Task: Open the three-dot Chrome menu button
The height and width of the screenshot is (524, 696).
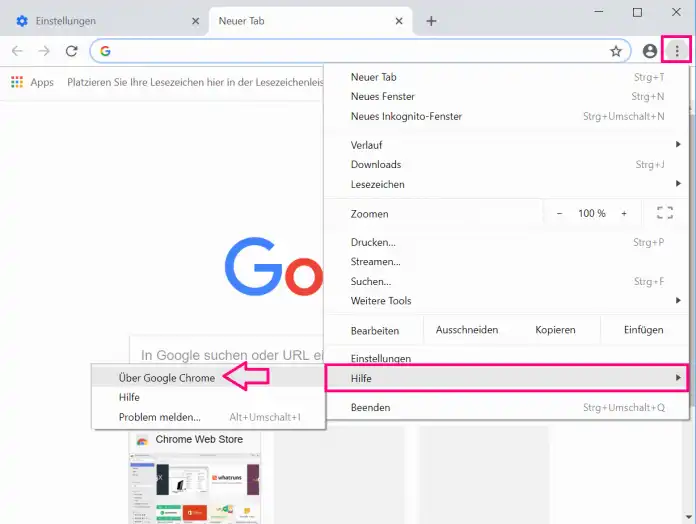Action: 676,51
